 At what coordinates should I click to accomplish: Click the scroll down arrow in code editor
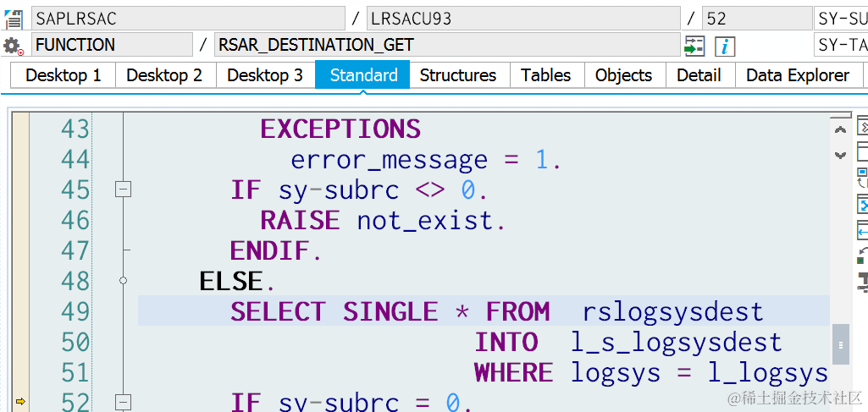point(840,156)
